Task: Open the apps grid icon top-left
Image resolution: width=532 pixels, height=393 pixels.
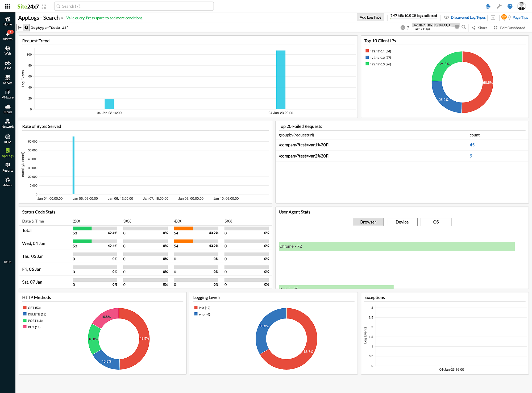Action: [7, 6]
